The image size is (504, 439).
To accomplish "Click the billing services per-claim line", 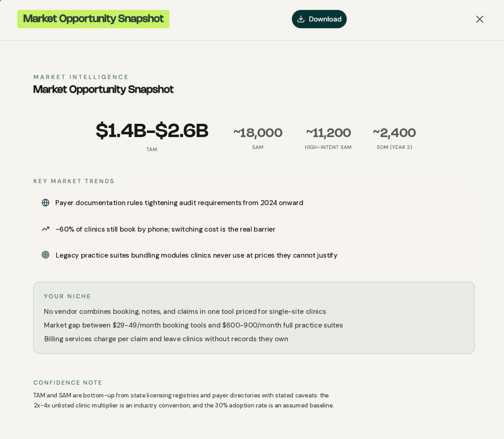I will [x=166, y=339].
